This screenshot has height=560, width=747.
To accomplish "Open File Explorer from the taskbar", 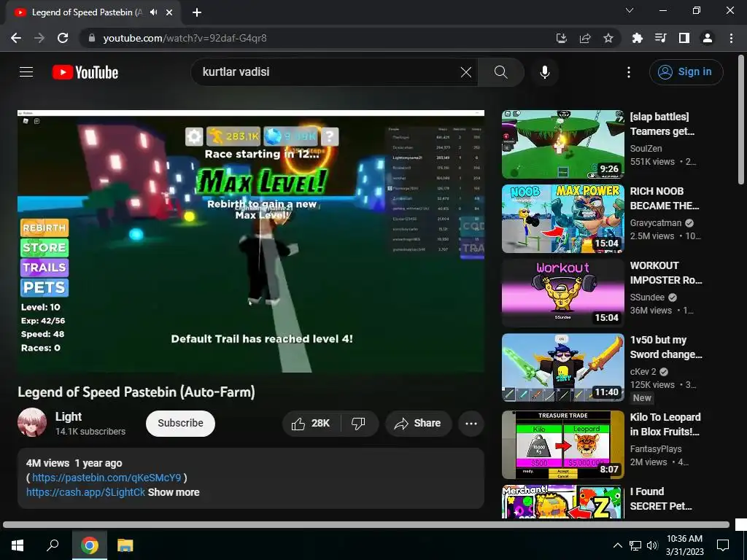I will click(125, 545).
